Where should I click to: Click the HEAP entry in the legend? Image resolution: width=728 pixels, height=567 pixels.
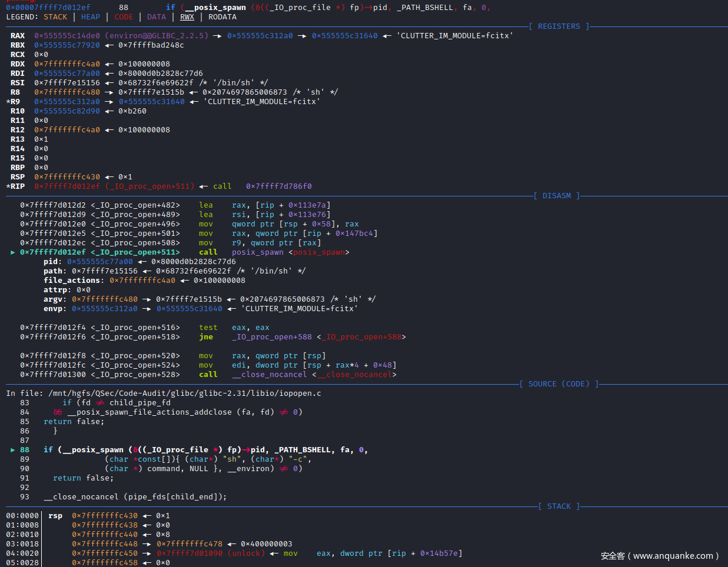(x=91, y=17)
